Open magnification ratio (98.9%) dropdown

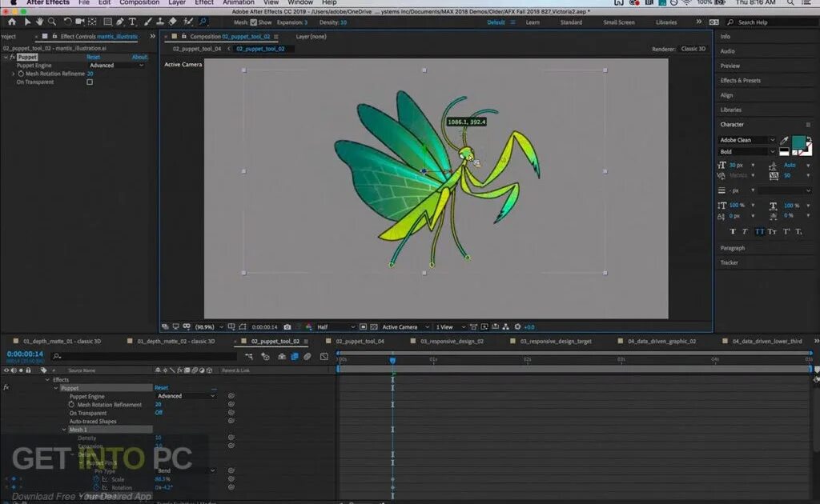pos(209,327)
